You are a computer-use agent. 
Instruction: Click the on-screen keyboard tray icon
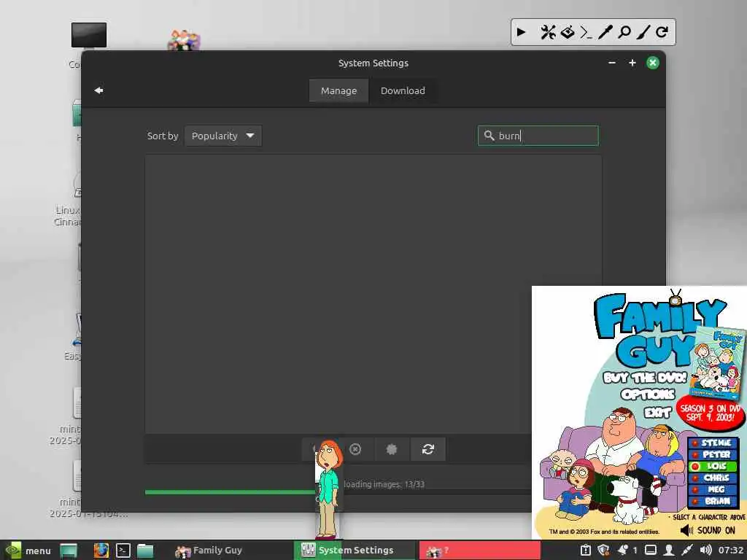(650, 550)
